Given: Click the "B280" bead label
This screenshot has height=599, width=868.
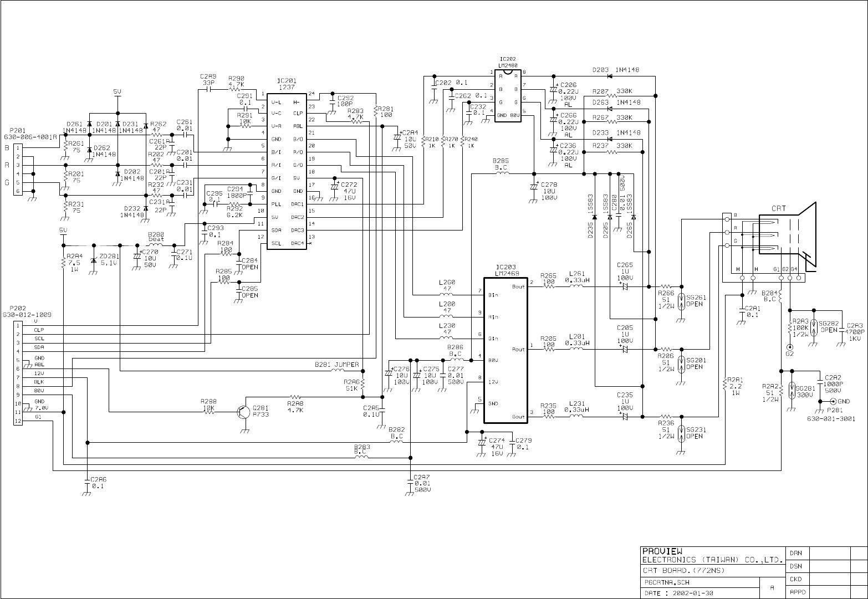Looking at the screenshot, I should pyautogui.click(x=156, y=234).
